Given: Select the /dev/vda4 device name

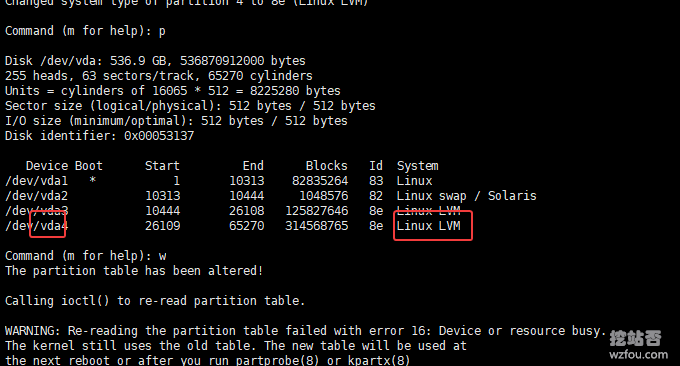Looking at the screenshot, I should tap(36, 226).
